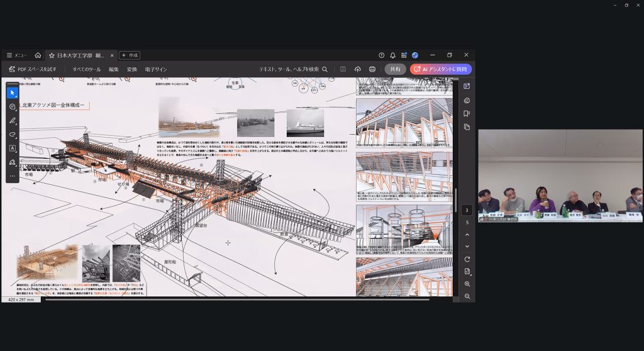
Task: Select the comment tool in quick toolbar
Action: pos(12,107)
